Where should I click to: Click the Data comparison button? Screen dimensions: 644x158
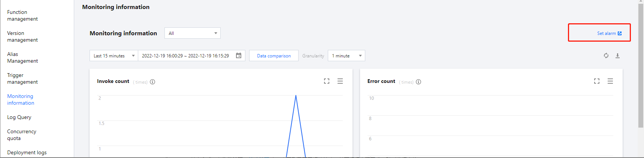coord(274,56)
